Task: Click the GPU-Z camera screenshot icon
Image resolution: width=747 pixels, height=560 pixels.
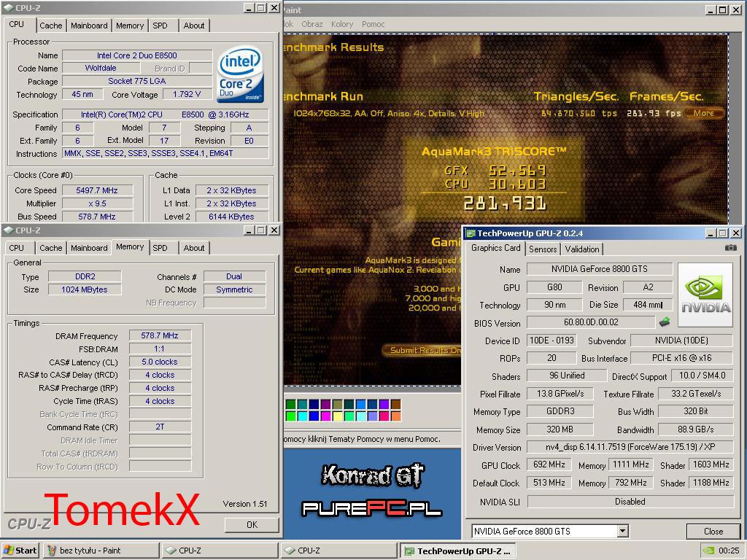Action: 730,248
